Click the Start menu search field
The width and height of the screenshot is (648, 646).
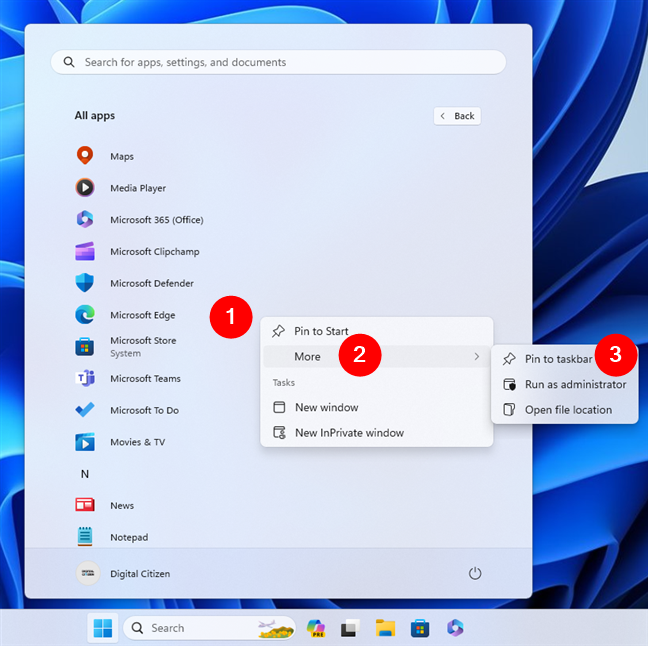(x=278, y=62)
